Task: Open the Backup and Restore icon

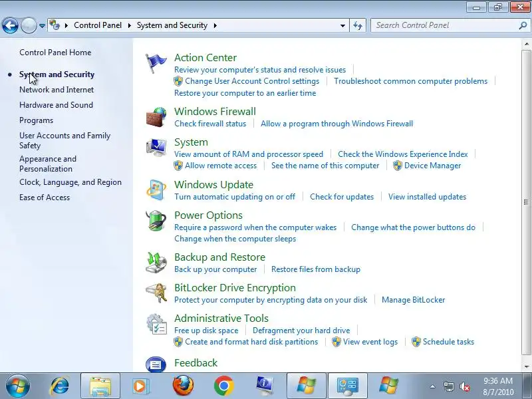Action: click(x=156, y=262)
